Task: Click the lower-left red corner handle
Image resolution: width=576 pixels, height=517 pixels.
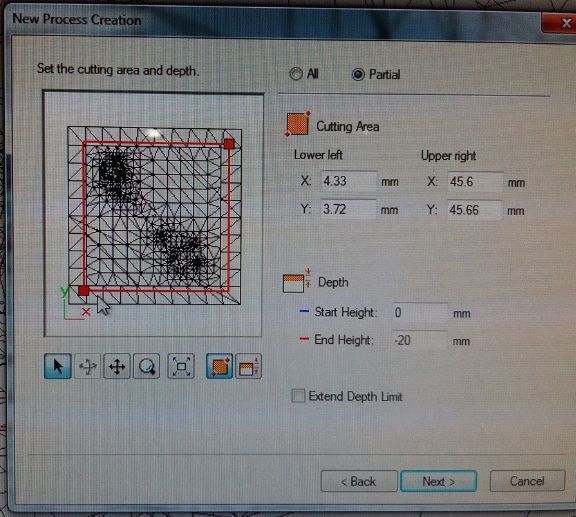Action: click(84, 291)
